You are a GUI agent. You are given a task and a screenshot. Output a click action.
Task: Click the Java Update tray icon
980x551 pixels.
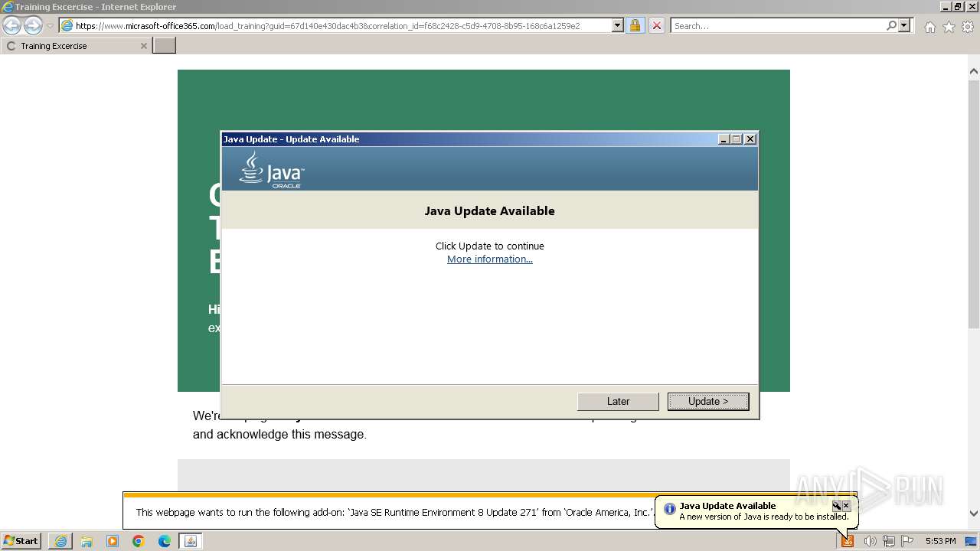tap(848, 541)
